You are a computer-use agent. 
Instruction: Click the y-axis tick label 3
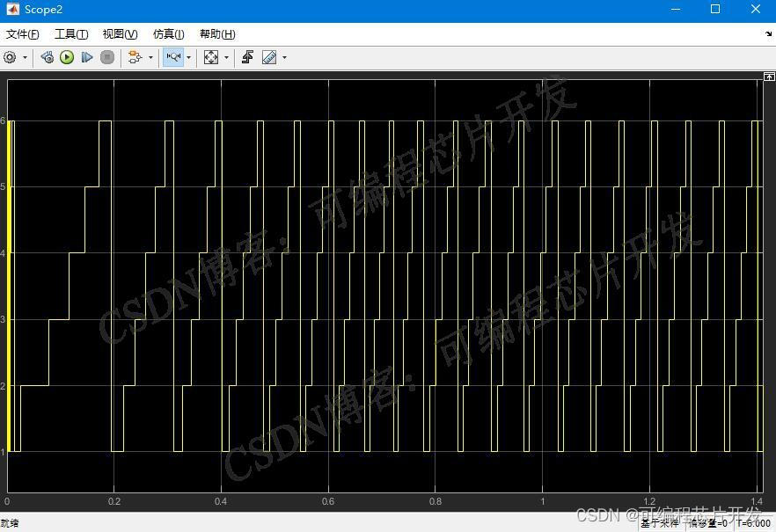point(3,319)
